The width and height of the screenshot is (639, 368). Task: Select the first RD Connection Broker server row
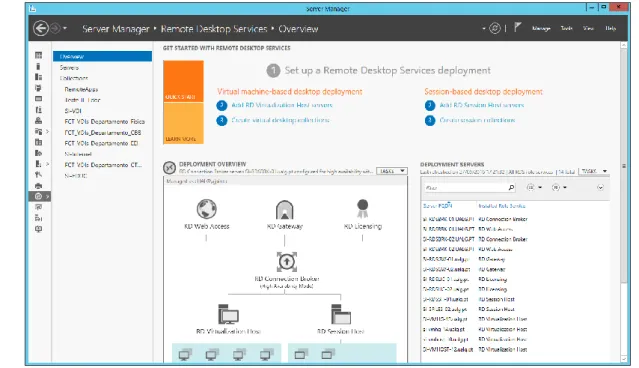click(x=516, y=219)
